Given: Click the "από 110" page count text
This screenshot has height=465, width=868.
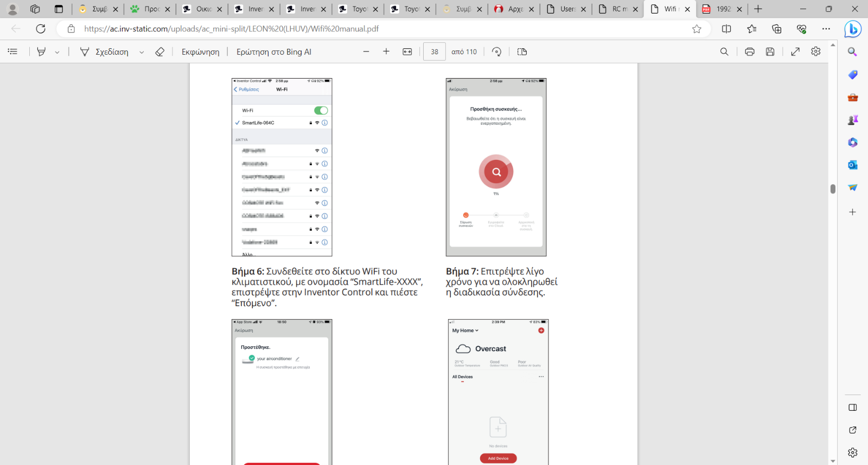Looking at the screenshot, I should click(464, 52).
